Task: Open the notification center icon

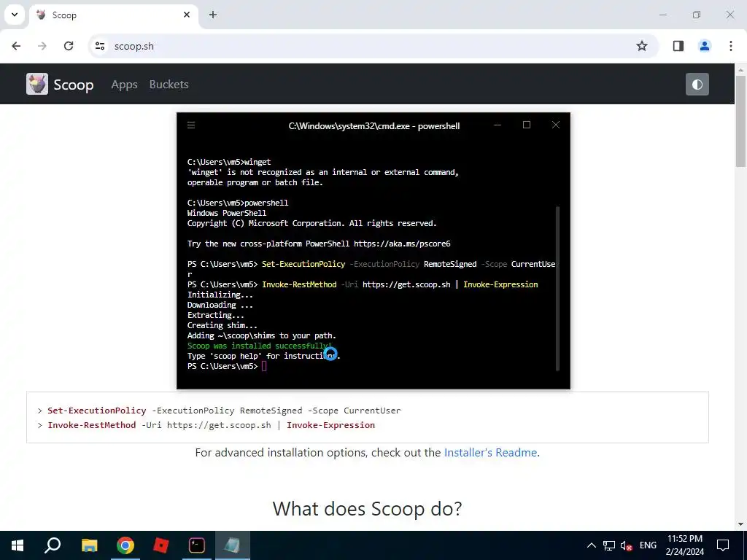Action: [x=723, y=545]
